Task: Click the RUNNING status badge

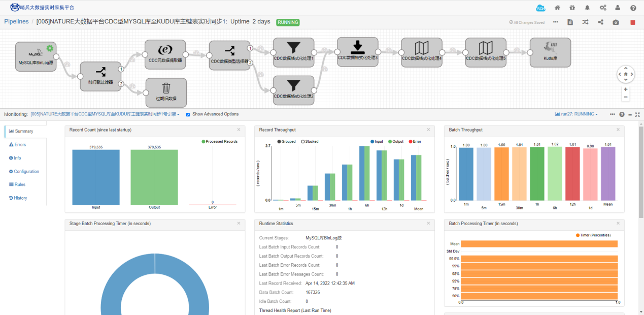Action: coord(288,22)
